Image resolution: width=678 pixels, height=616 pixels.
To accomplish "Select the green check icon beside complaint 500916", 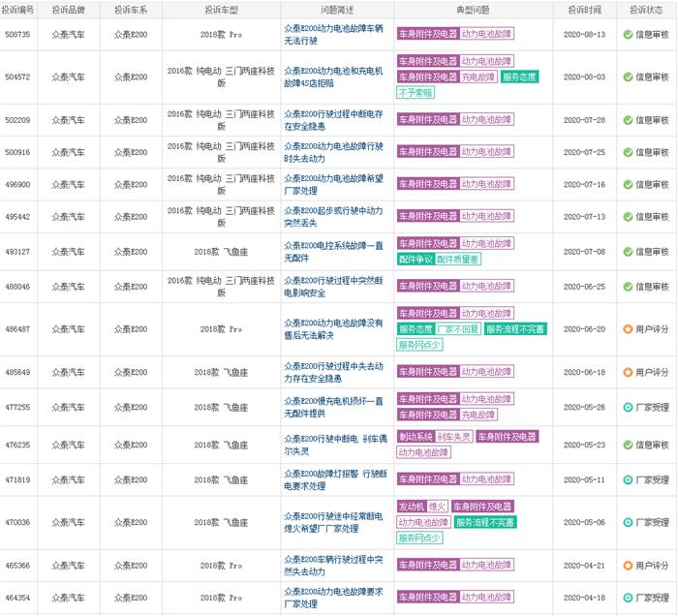I will pyautogui.click(x=628, y=152).
